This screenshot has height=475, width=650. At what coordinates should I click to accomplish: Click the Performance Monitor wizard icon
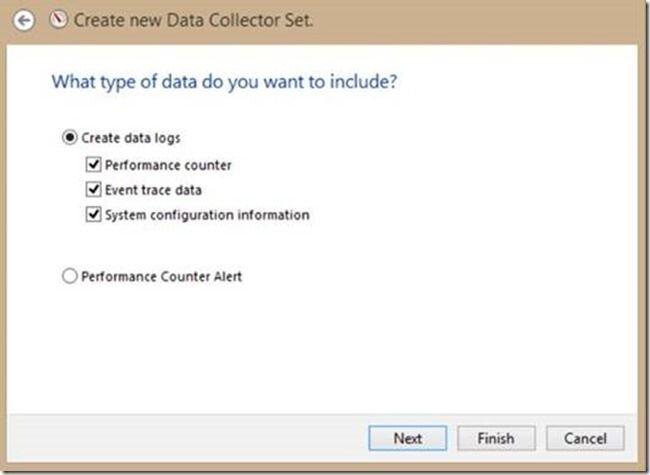coord(58,19)
